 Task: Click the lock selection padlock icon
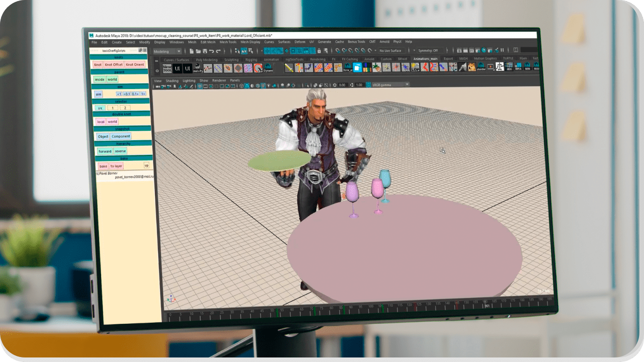click(319, 51)
